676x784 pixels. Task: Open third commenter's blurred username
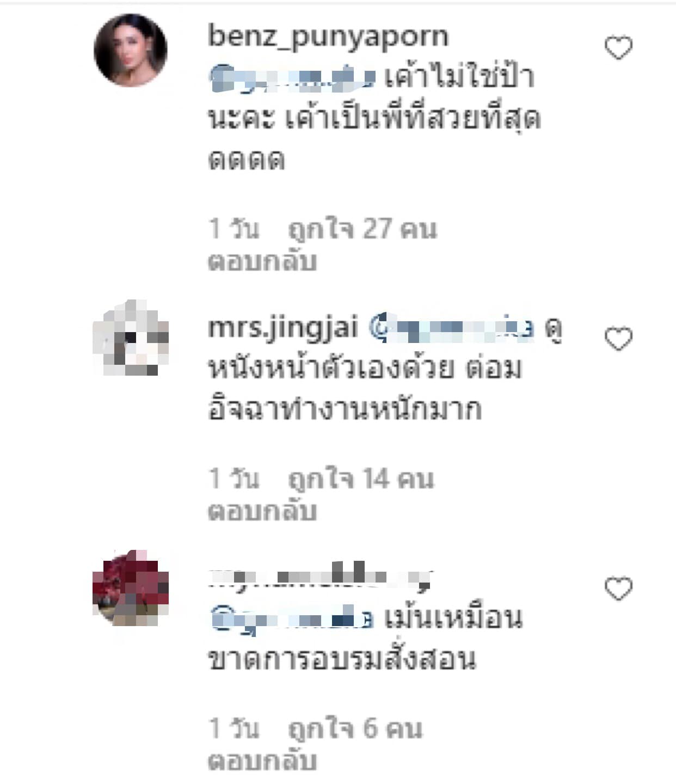(321, 577)
